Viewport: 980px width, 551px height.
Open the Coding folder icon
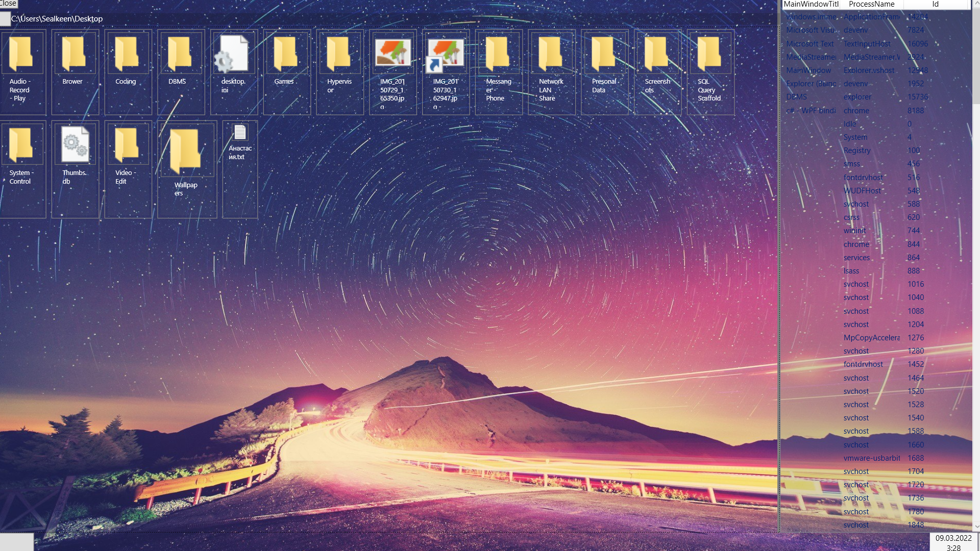[126, 54]
